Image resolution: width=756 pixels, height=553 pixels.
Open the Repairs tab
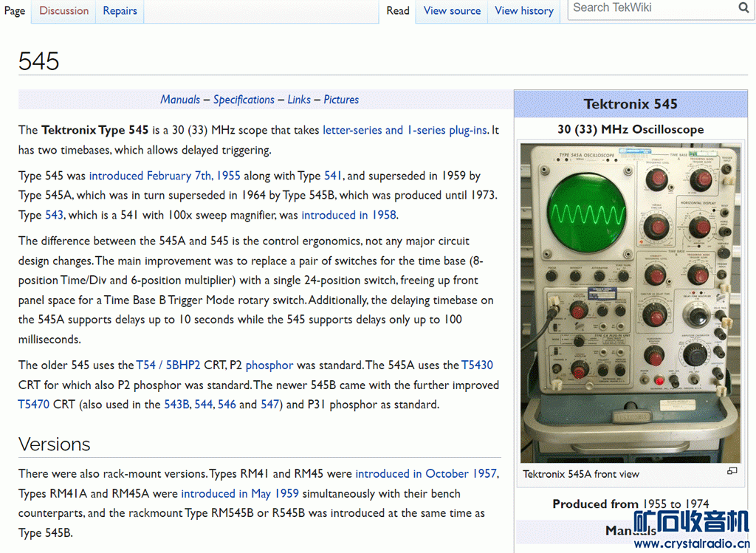120,11
